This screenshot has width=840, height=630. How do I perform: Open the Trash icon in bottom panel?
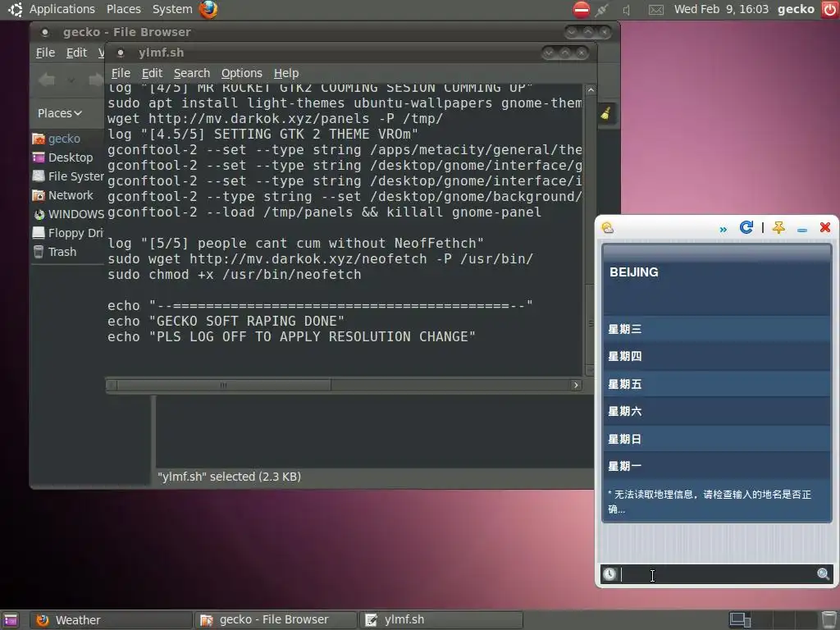(x=829, y=620)
